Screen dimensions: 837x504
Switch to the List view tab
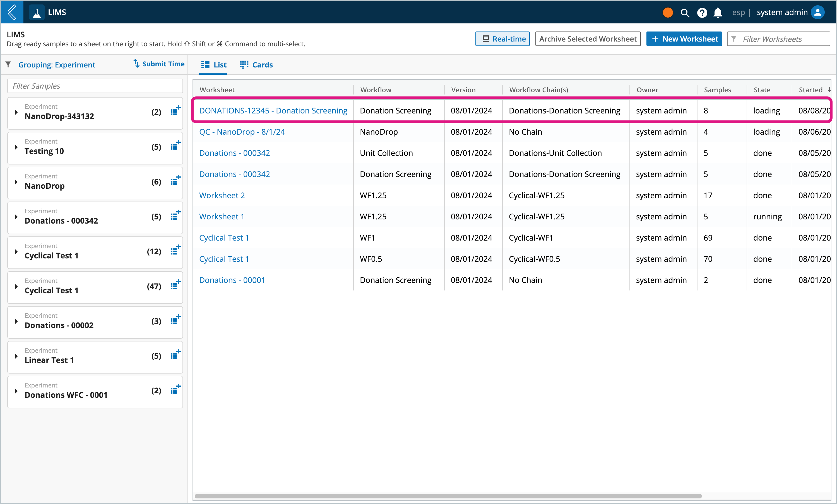213,64
